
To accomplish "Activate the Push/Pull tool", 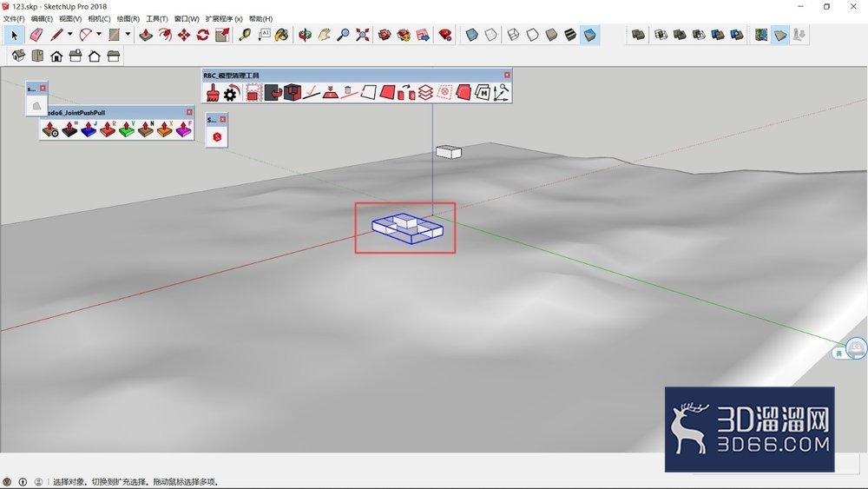I will point(146,35).
